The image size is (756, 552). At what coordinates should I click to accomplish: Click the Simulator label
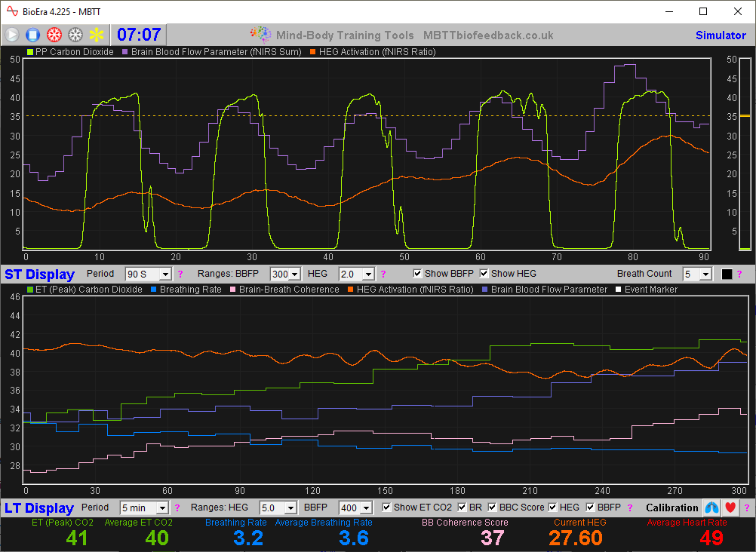tap(721, 34)
